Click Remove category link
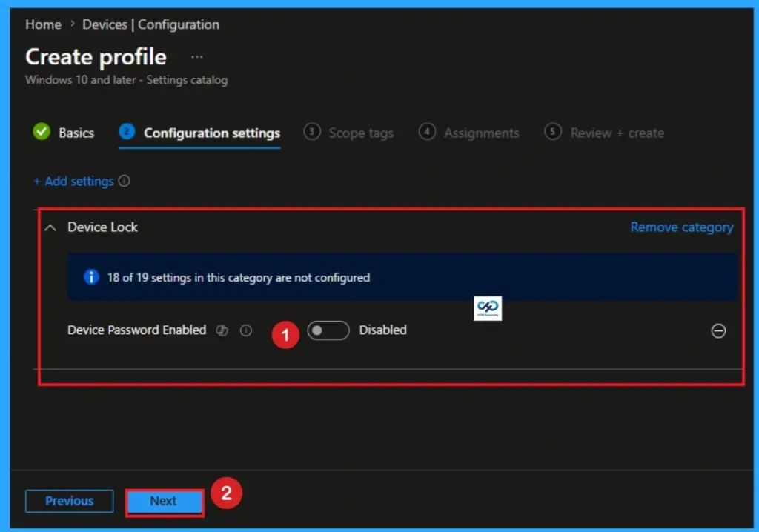759x532 pixels. pos(682,227)
